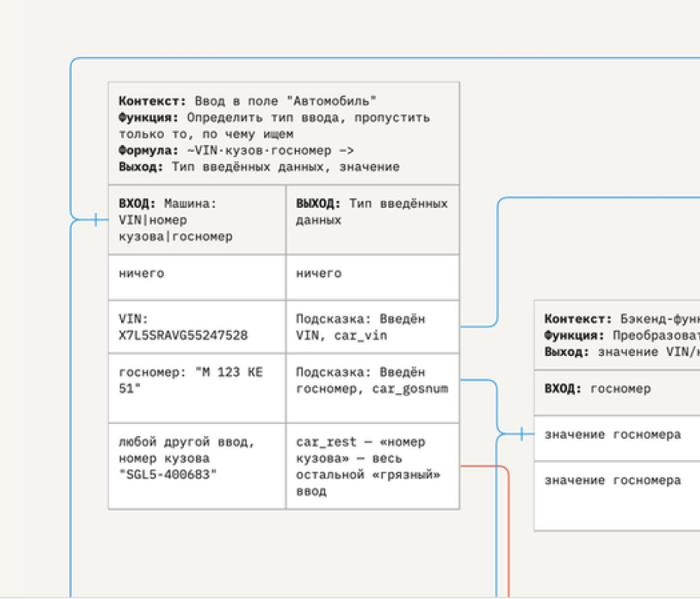Select the right "ничего" output cell
Screen dimensions: 700x599
point(372,277)
